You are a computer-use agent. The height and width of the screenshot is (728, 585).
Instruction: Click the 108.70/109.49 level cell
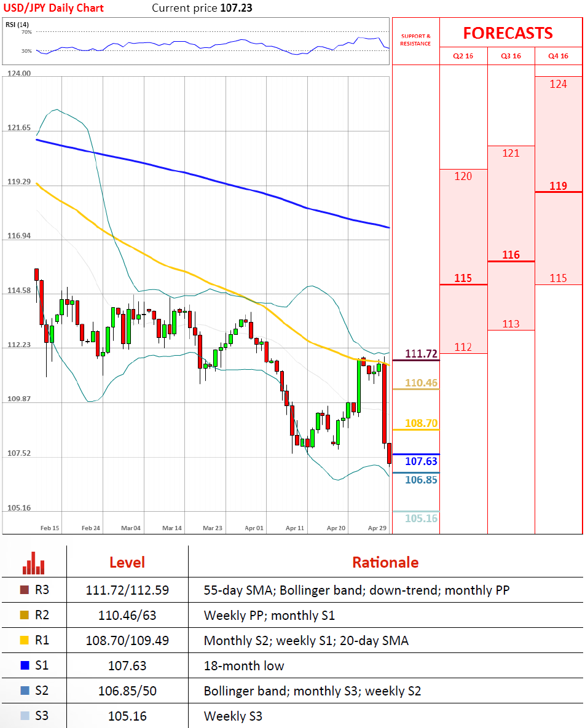pos(127,640)
